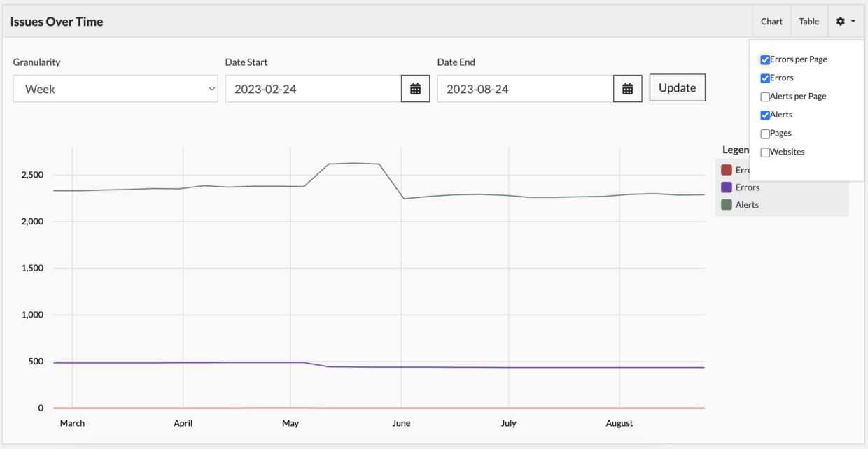Viewport: 868px width, 449px height.
Task: Uncheck the Alerts option
Action: 764,114
